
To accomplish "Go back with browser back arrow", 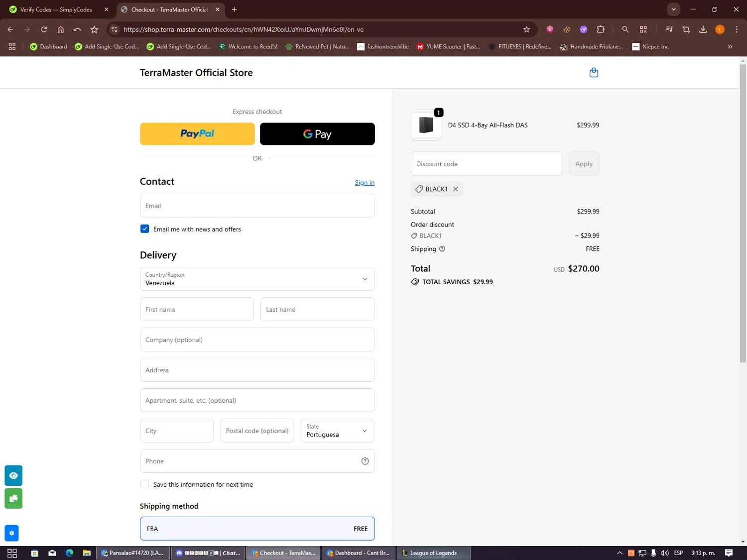I will coord(10,29).
